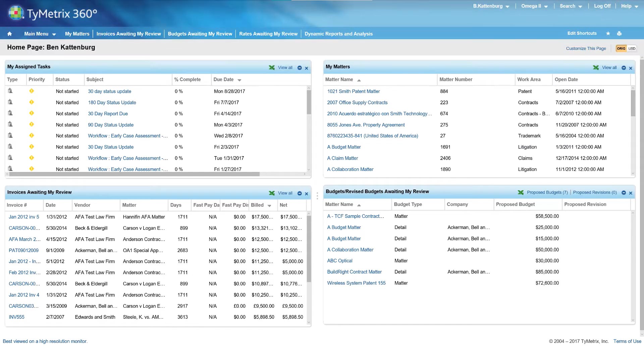This screenshot has width=644, height=362.
Task: Click the Excel export icon in Budgets panel
Action: 521,192
